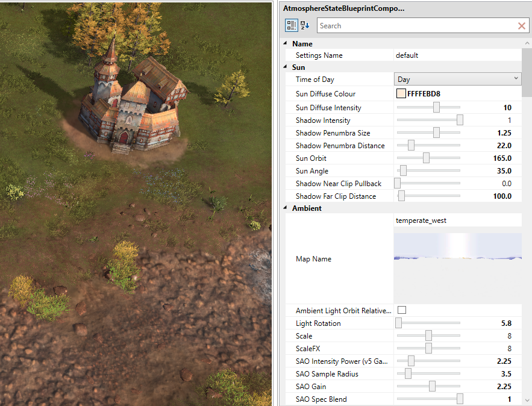This screenshot has width=532, height=406.
Task: Click the scroll down arrow of property grid
Action: click(x=527, y=401)
